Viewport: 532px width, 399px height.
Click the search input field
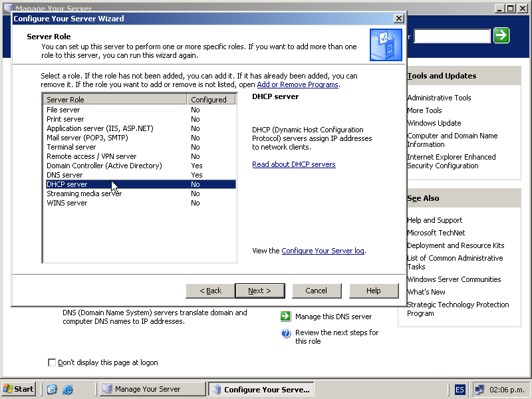[452, 36]
